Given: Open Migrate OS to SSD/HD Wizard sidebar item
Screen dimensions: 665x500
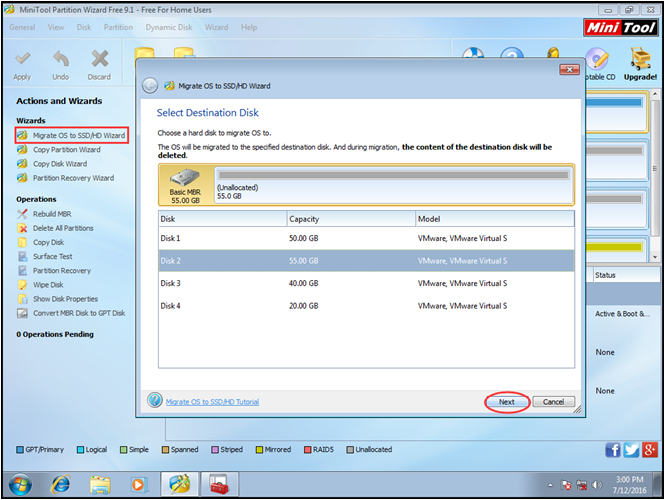Looking at the screenshot, I should (x=72, y=135).
